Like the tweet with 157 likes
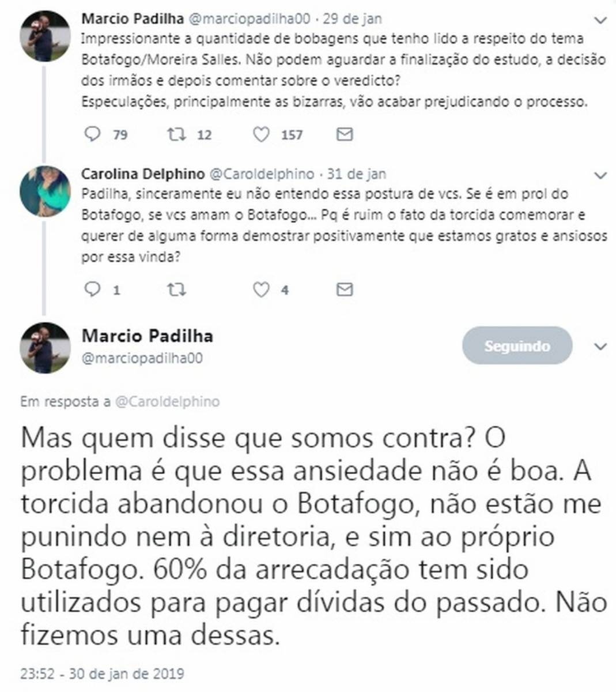The width and height of the screenshot is (616, 692). pos(261,134)
